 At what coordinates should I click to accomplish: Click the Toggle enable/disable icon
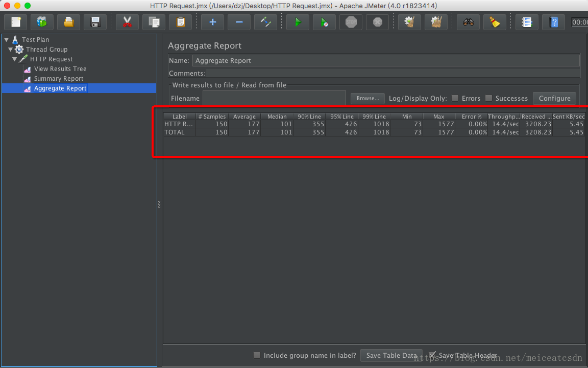click(x=265, y=22)
